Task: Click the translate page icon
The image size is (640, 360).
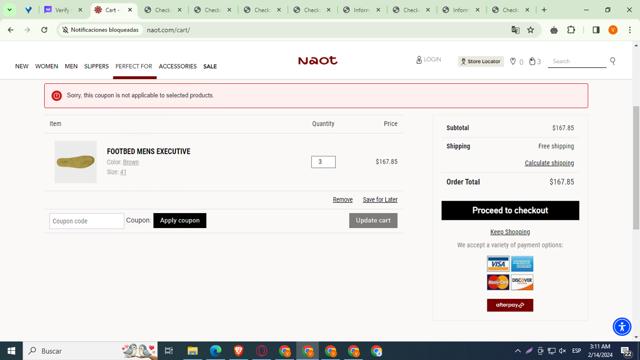Action: click(x=516, y=30)
